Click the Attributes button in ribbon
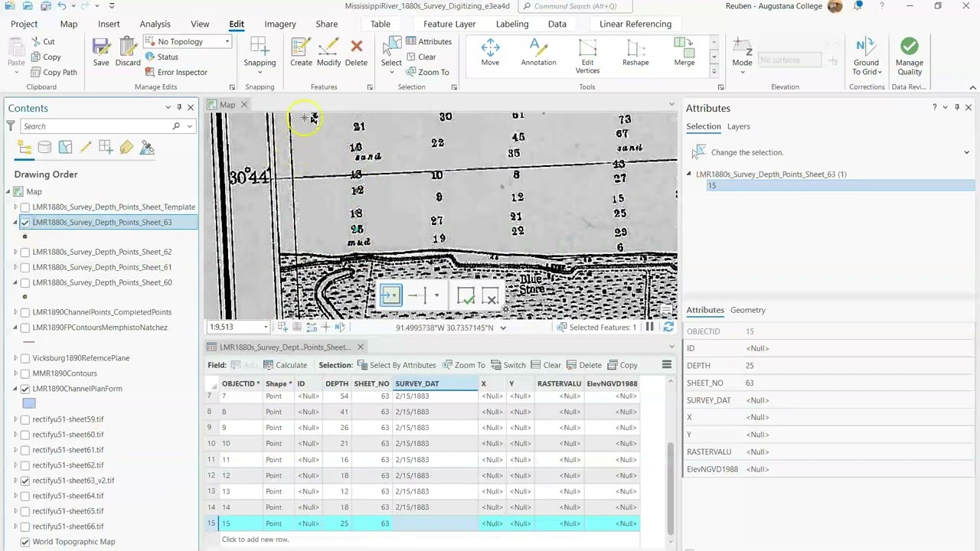980x551 pixels. [429, 41]
